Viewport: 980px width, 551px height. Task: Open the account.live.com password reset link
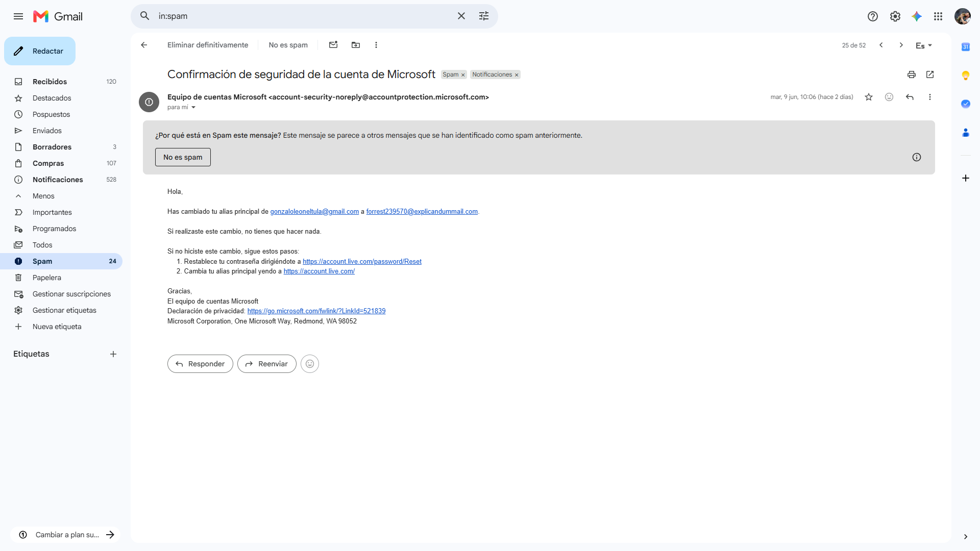tap(362, 262)
